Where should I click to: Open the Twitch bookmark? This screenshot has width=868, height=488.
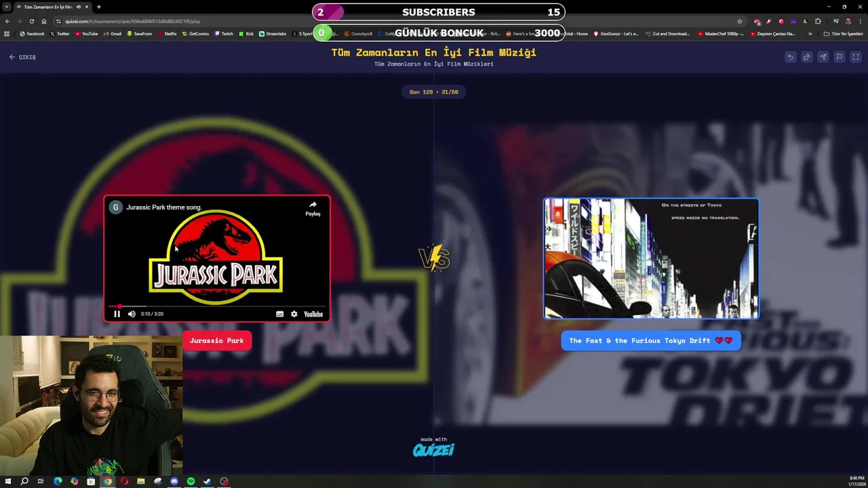[224, 34]
